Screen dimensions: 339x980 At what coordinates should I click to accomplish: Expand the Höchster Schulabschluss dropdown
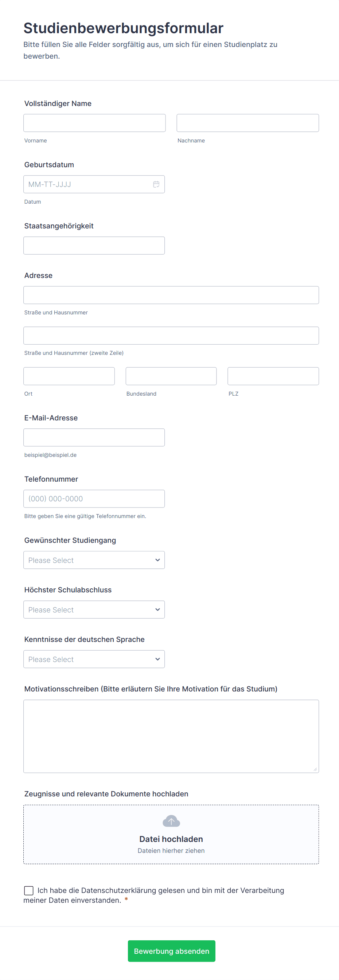coord(94,609)
